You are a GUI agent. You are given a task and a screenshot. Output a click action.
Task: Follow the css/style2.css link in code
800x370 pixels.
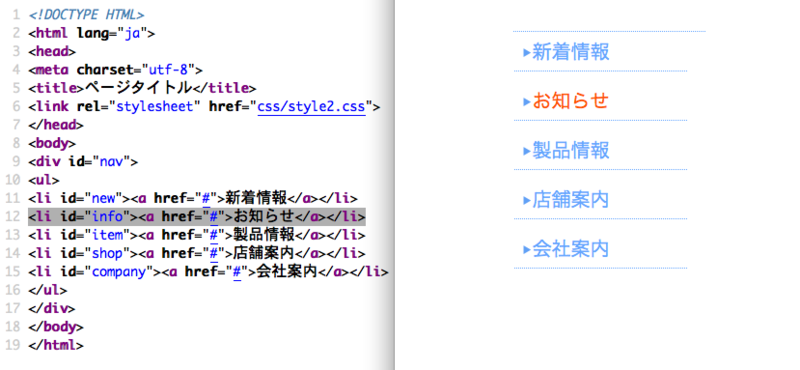pos(311,107)
